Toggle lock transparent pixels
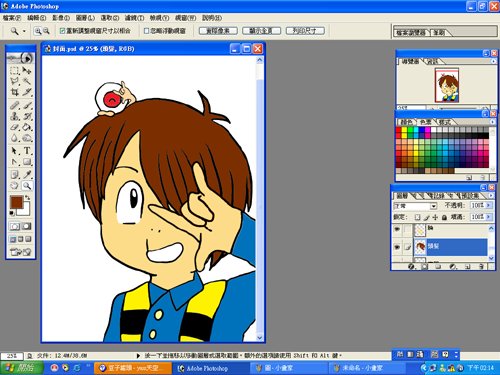The height and width of the screenshot is (375, 500). [417, 217]
